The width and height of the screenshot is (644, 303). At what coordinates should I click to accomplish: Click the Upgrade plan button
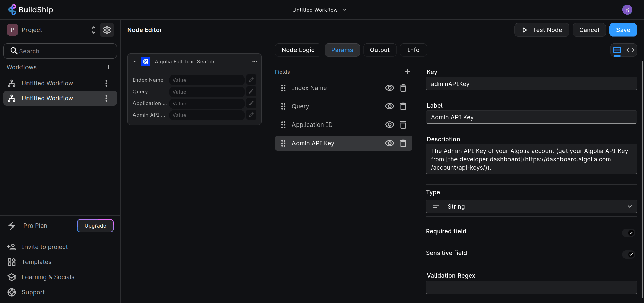pyautogui.click(x=95, y=226)
